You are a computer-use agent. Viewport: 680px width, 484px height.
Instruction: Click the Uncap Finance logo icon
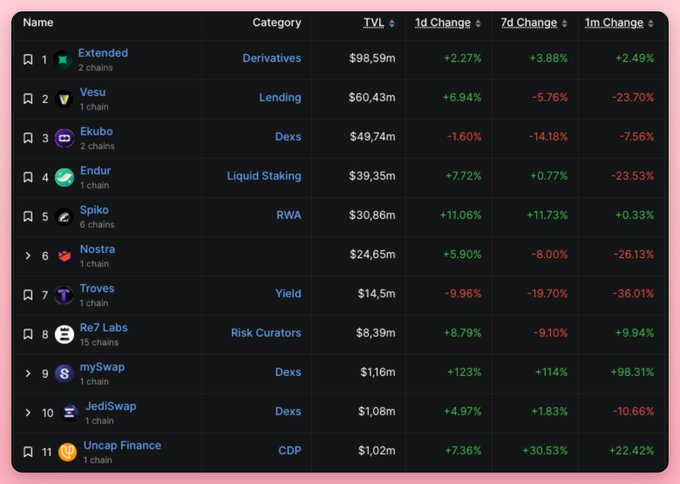[68, 451]
